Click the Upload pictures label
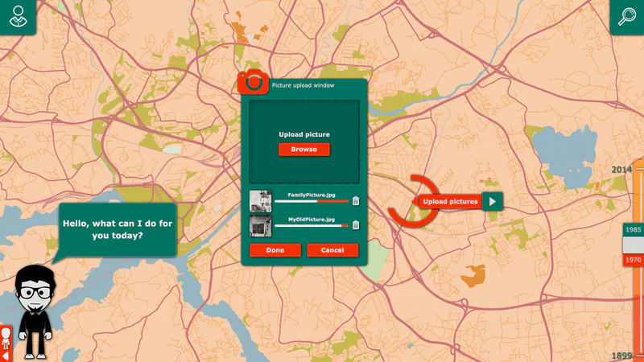 point(450,202)
